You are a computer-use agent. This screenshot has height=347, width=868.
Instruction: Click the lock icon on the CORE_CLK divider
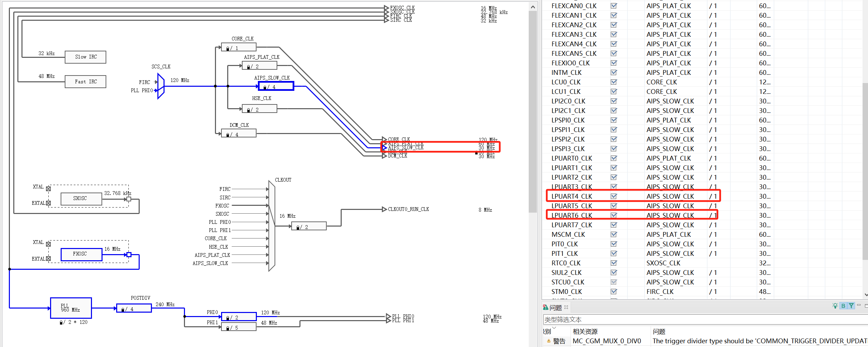click(x=228, y=48)
